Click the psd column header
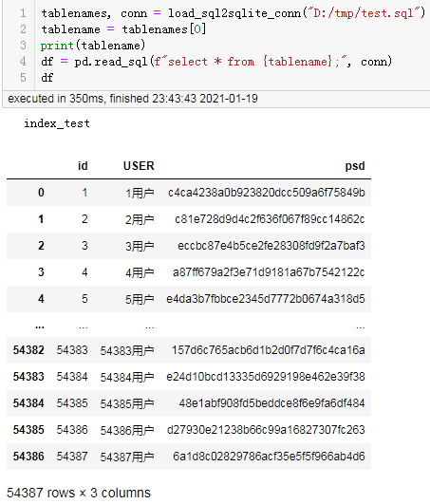The height and width of the screenshot is (504, 430). click(x=355, y=166)
